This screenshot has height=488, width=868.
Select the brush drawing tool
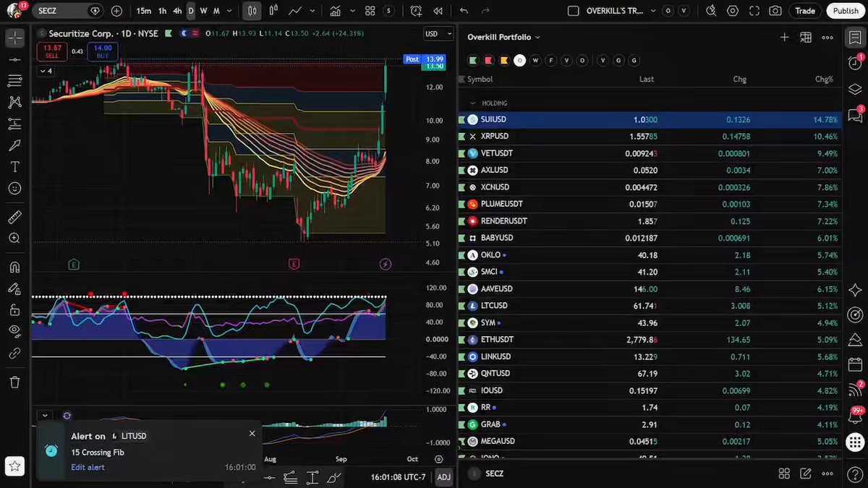(14, 145)
